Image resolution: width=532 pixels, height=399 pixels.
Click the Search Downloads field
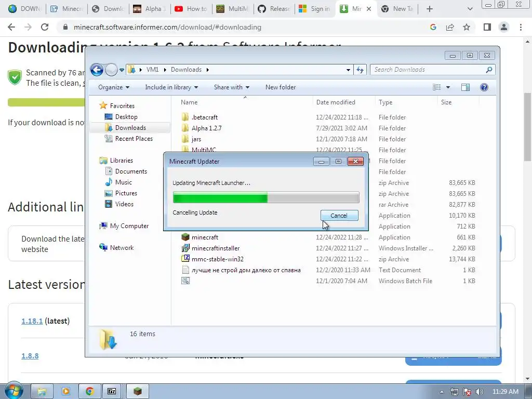(433, 70)
